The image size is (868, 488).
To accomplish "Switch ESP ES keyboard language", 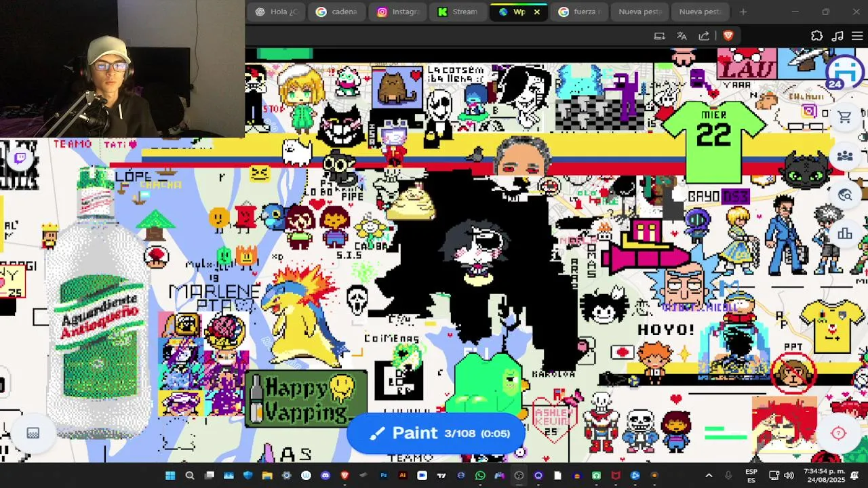I will point(751,475).
